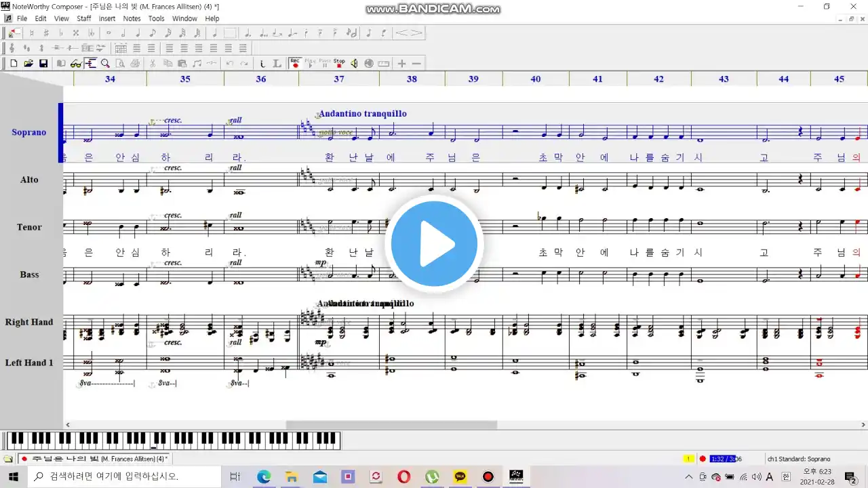This screenshot has width=868, height=488.
Task: Open the Insert menu
Action: [x=107, y=18]
